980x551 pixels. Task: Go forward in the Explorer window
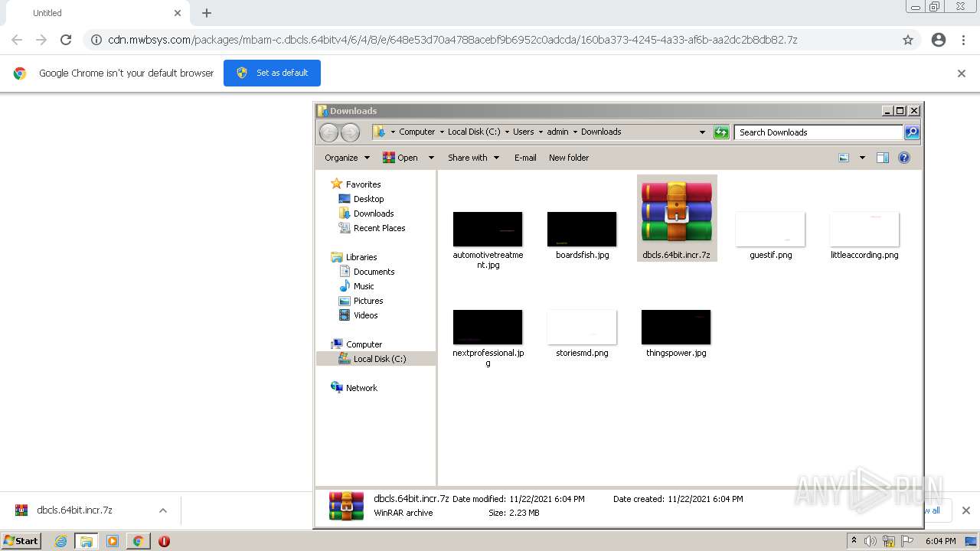pos(350,132)
